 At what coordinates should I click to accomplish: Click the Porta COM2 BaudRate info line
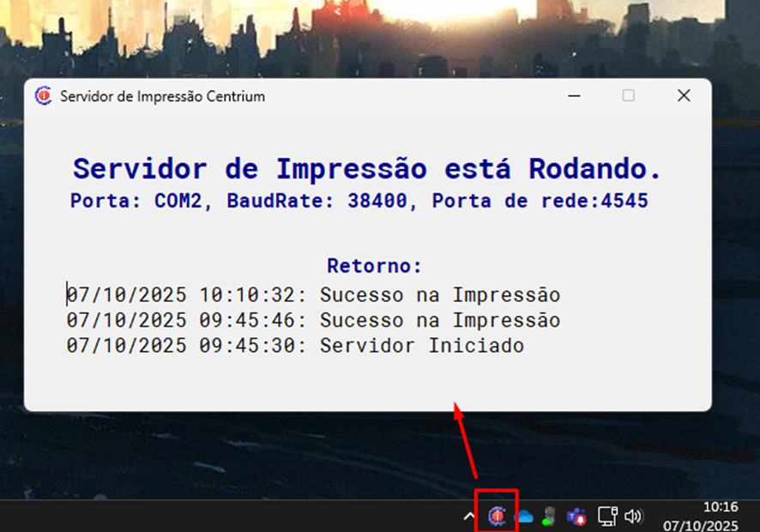click(359, 202)
